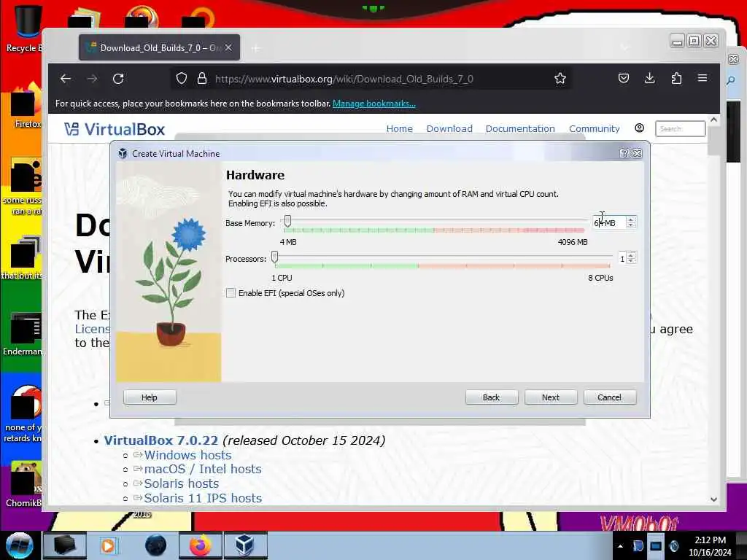Click the VirtualBox logo on the website
747x560 pixels.
[115, 129]
